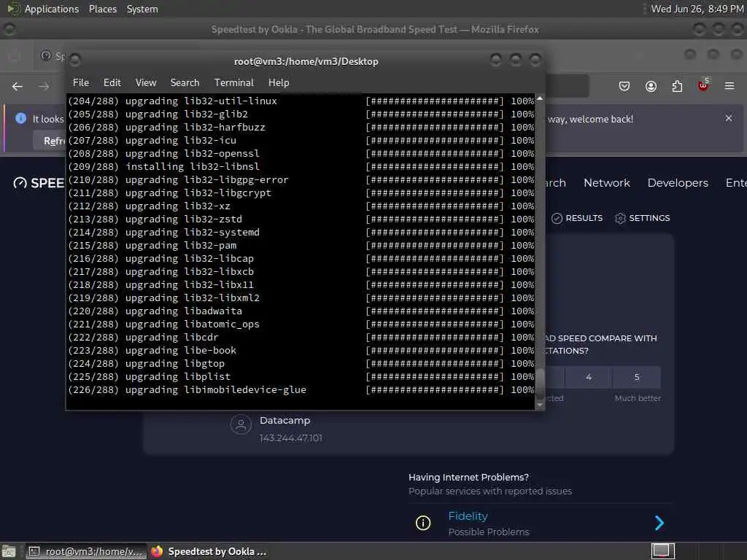
Task: Click the Datacamp provider name
Action: (285, 421)
